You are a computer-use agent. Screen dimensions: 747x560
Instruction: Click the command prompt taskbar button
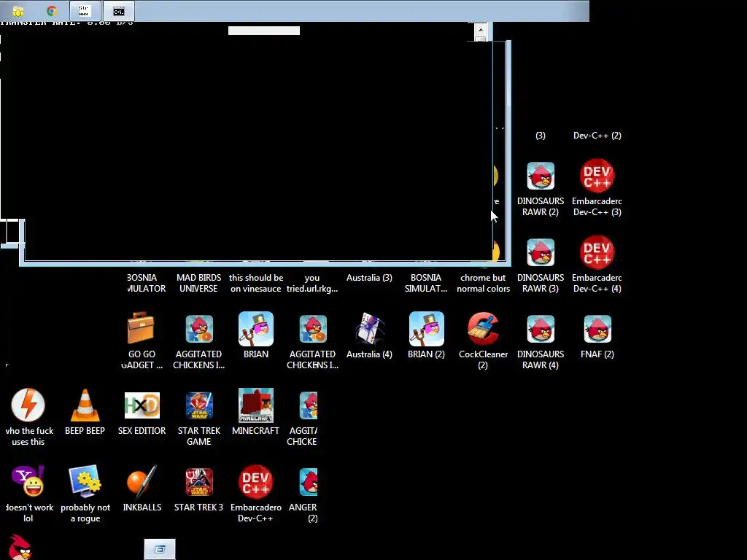pyautogui.click(x=119, y=11)
